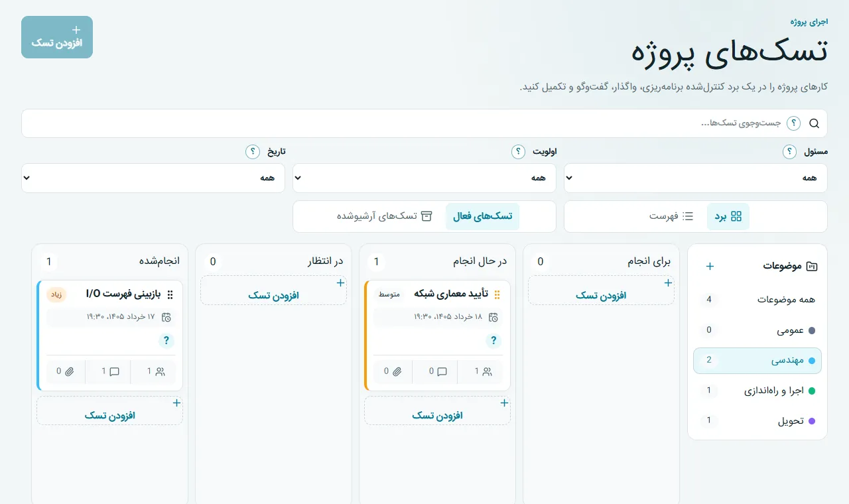This screenshot has width=849, height=504.
Task: Add task in در انتظار column
Action: point(273,290)
